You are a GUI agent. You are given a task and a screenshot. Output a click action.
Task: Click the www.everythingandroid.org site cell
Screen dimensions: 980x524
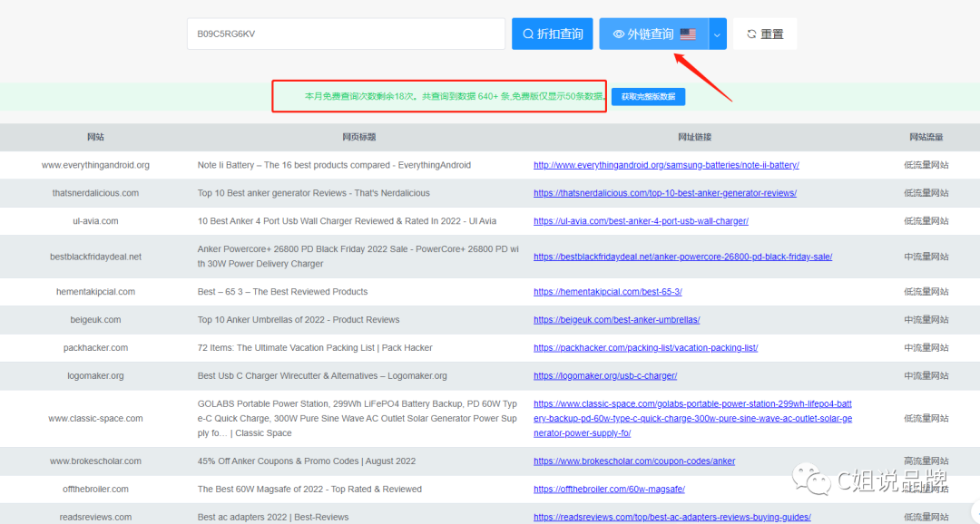coord(95,165)
